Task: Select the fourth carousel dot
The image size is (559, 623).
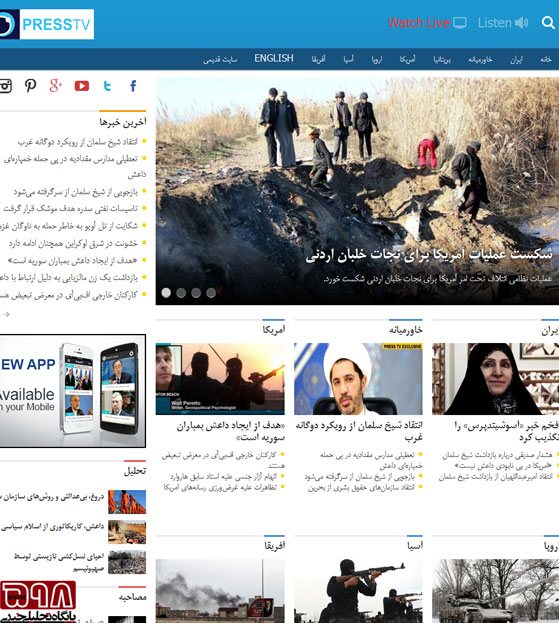Action: (x=211, y=293)
